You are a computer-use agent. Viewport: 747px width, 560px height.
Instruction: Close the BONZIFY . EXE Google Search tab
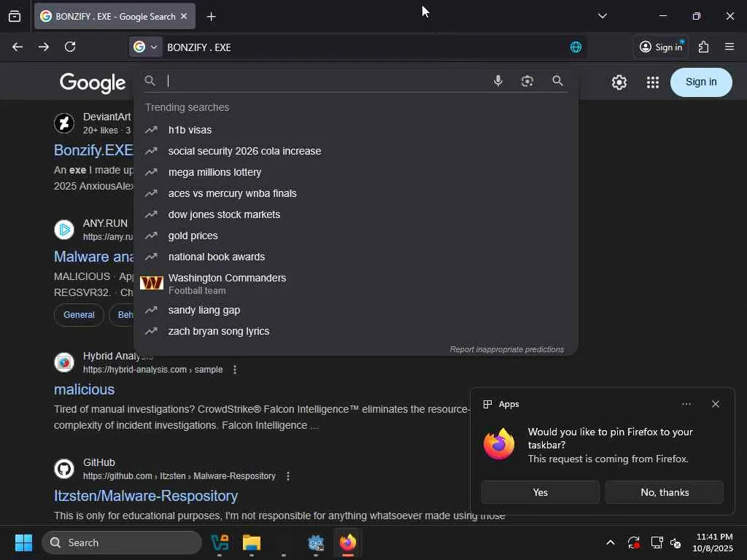(184, 16)
